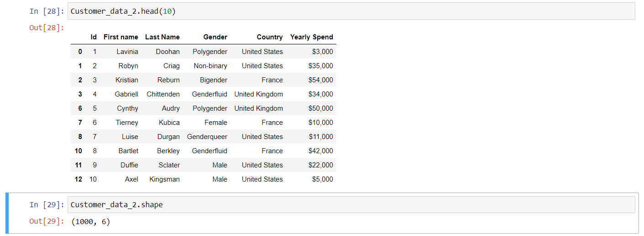
Task: Select the In [29] prompt label
Action: (47, 204)
